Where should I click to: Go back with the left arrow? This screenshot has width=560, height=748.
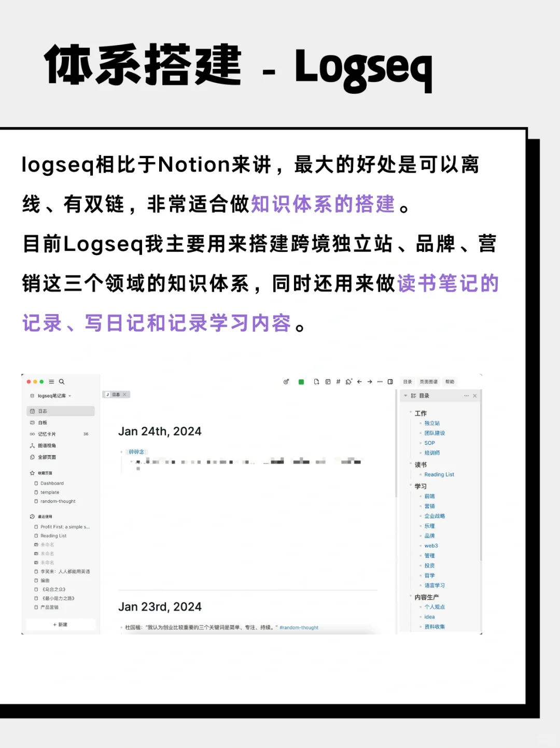[359, 382]
